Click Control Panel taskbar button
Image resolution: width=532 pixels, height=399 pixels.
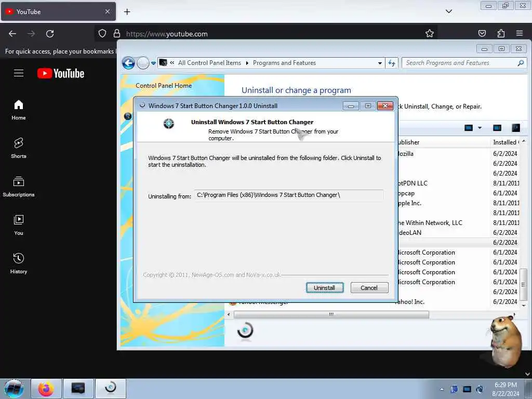click(78, 389)
